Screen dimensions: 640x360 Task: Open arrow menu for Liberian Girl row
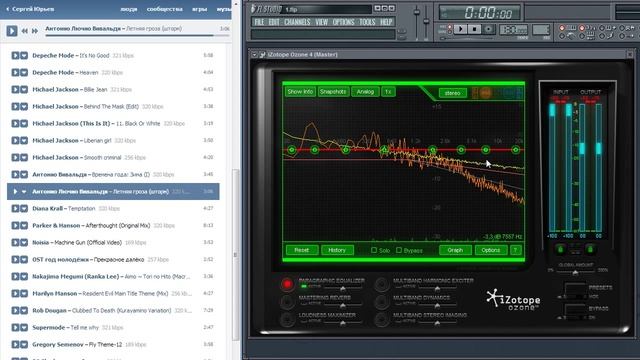click(24, 140)
